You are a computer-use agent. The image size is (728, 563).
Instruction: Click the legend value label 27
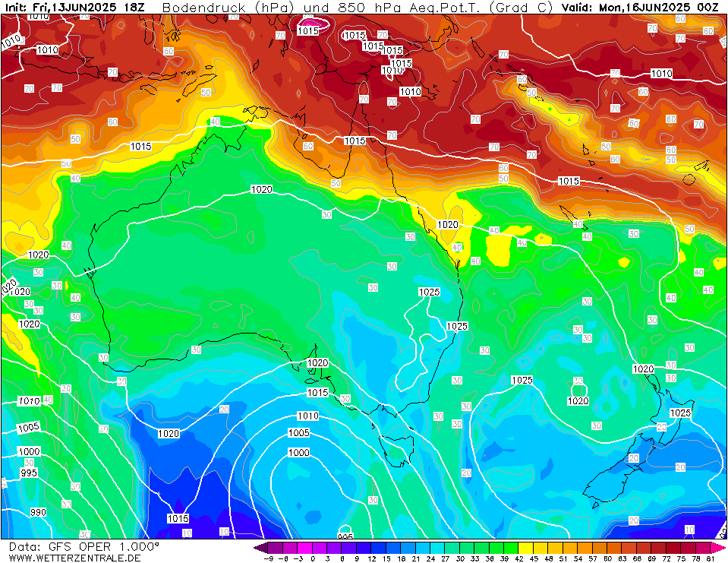[446, 558]
